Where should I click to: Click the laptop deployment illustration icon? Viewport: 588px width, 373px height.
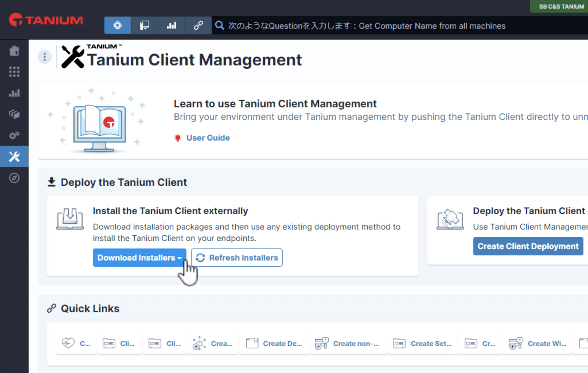(450, 219)
